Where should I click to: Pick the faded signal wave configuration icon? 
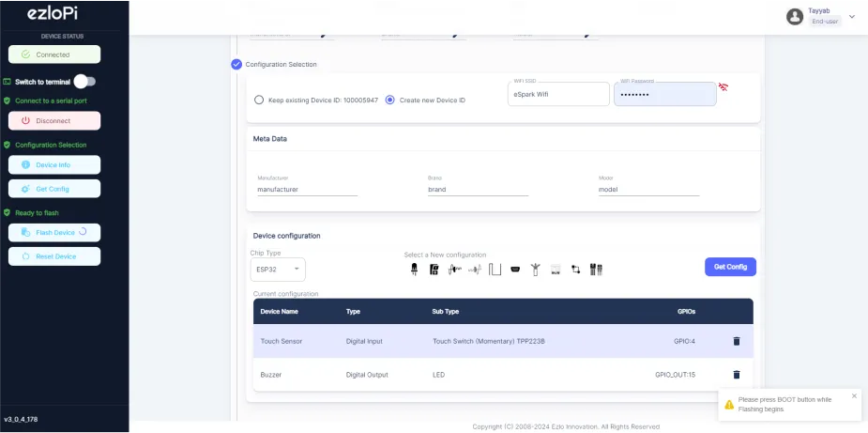click(475, 270)
